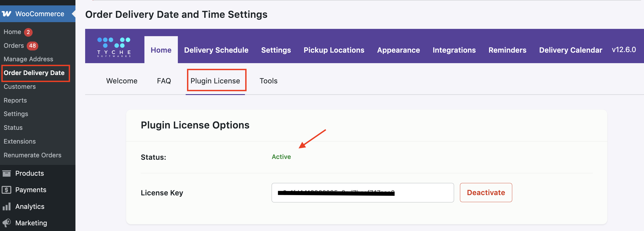Click the Plugin License Options heading

[195, 125]
